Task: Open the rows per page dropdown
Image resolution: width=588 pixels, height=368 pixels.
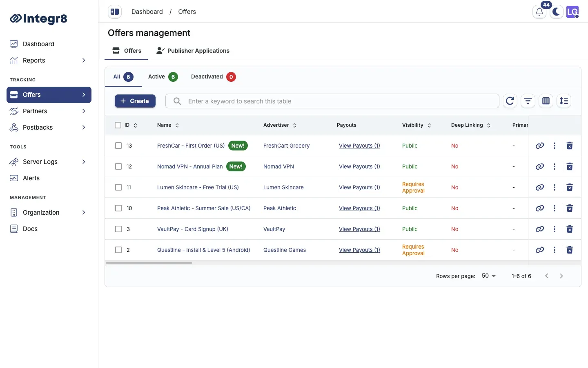Action: coord(489,276)
